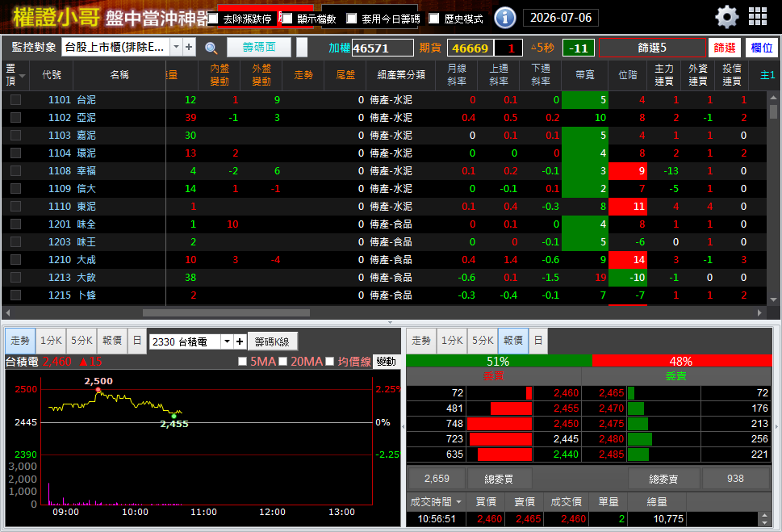Enable the 均價線 checkbox
Image resolution: width=782 pixels, height=532 pixels.
pyautogui.click(x=329, y=362)
